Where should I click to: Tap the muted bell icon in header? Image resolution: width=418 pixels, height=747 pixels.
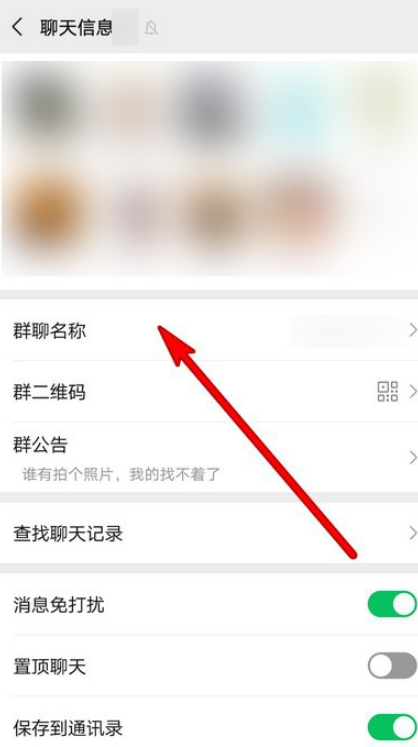point(152,28)
